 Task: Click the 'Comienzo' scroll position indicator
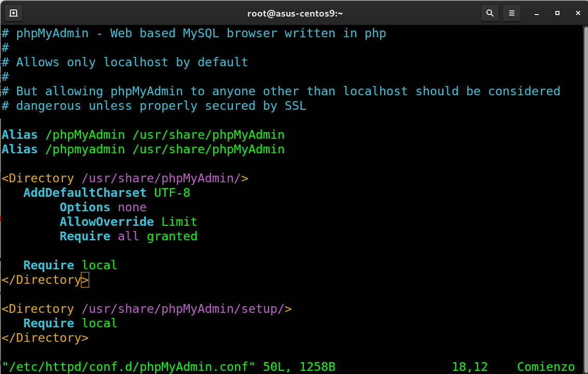pyautogui.click(x=545, y=367)
